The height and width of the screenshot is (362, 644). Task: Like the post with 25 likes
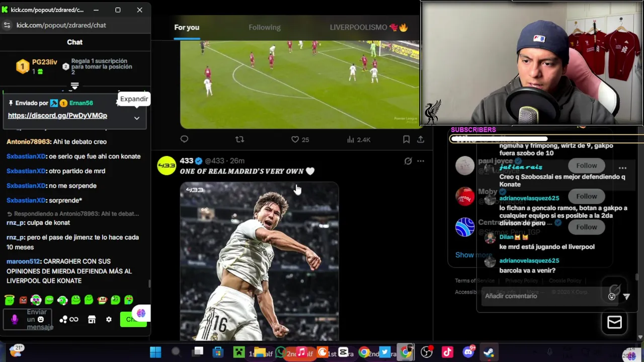300,139
